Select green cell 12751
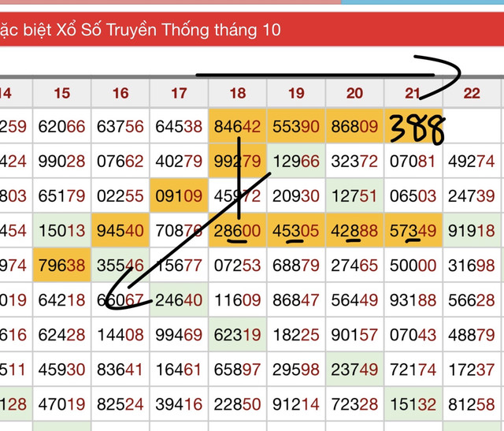The width and height of the screenshot is (504, 431). 354,195
